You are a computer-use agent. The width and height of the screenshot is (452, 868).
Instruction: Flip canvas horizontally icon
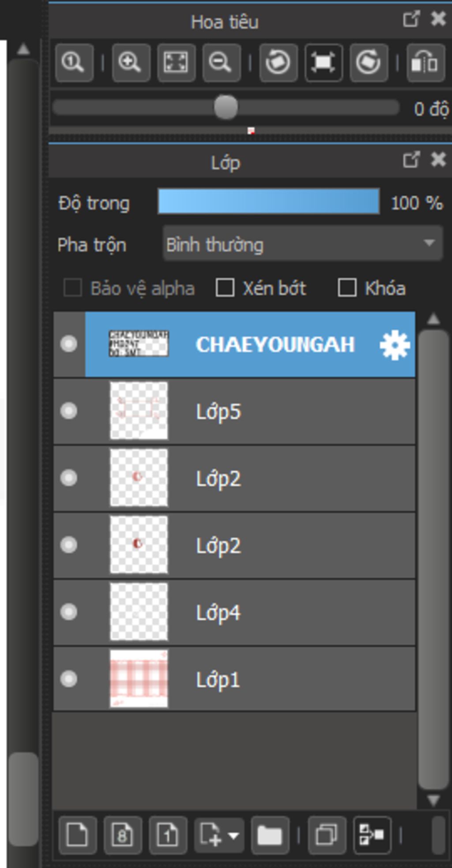click(425, 63)
